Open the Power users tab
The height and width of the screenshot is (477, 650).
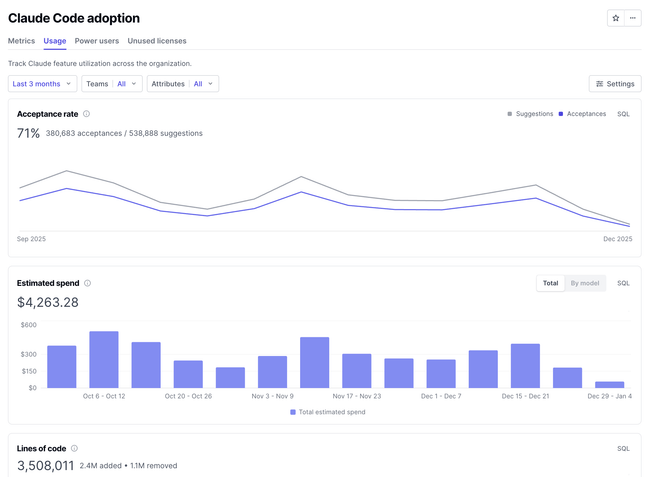pos(97,41)
